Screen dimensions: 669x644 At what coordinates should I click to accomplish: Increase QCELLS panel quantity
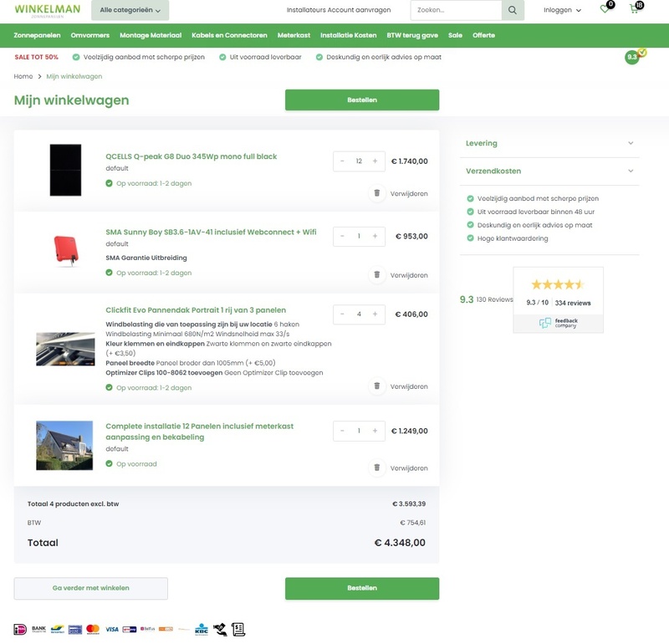tap(375, 161)
